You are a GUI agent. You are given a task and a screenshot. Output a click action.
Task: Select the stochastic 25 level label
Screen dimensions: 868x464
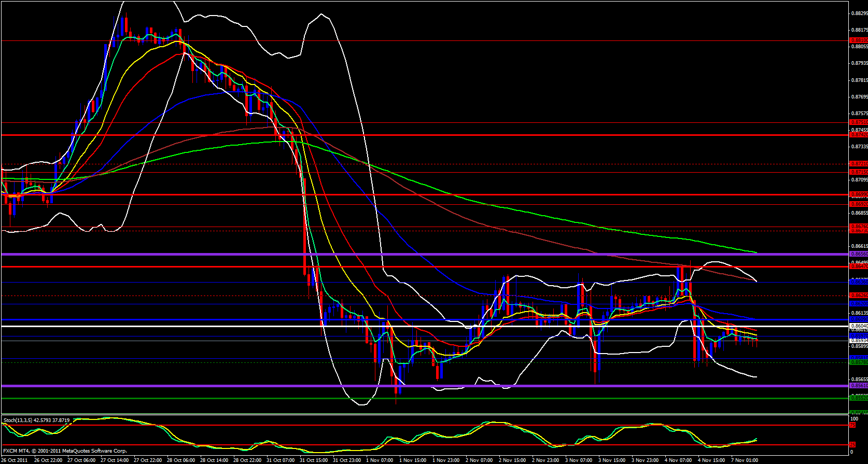point(852,445)
